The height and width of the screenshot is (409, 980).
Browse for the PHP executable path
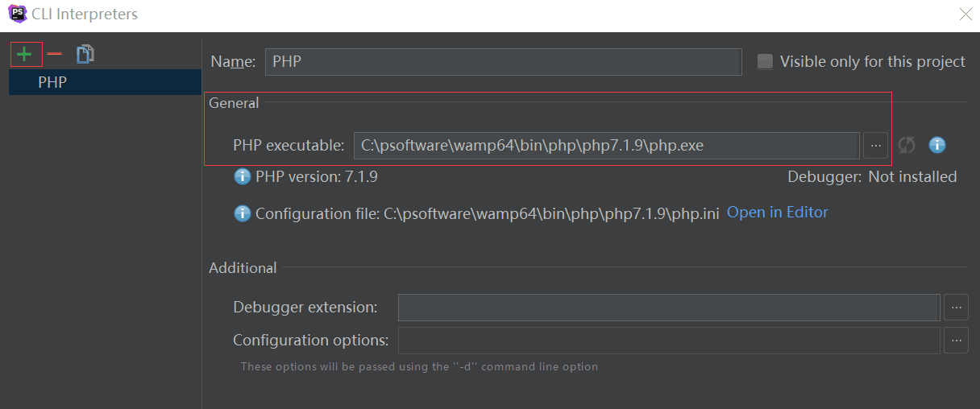pos(875,145)
